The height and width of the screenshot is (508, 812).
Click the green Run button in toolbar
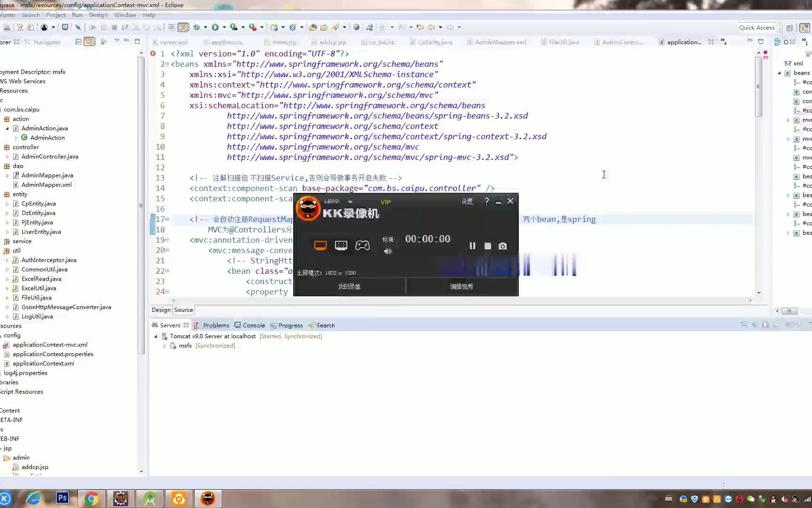(x=215, y=27)
